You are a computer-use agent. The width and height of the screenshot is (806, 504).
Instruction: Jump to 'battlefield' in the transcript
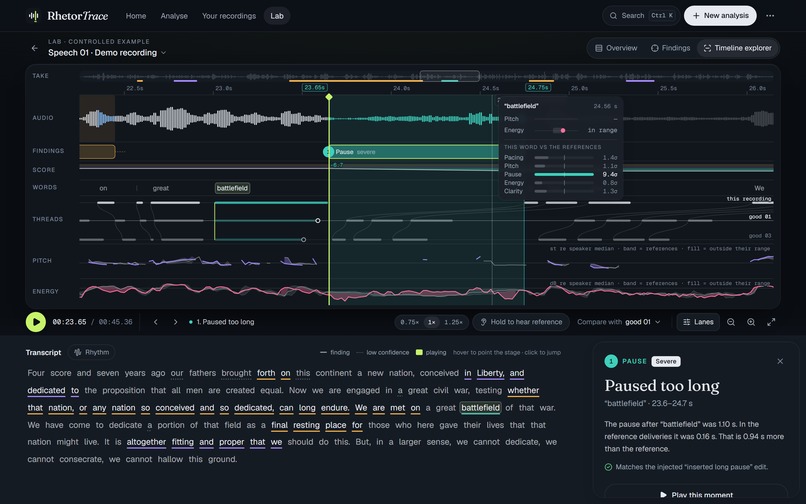point(480,408)
